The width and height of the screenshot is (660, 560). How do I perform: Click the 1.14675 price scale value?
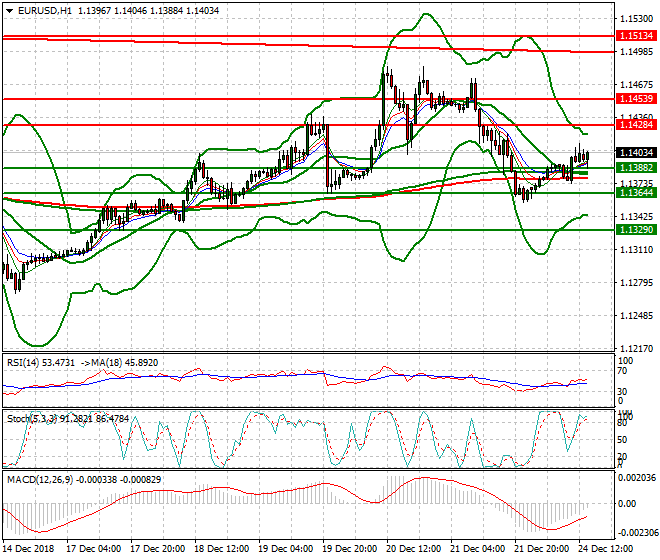point(637,85)
